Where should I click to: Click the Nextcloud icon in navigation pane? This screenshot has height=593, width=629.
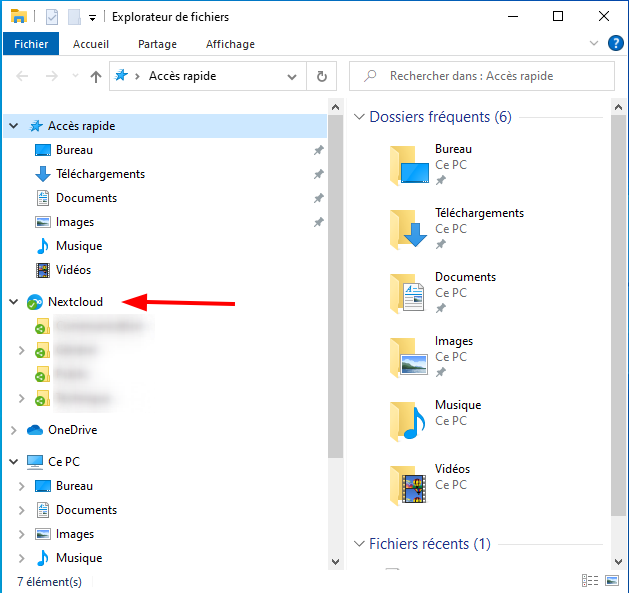click(35, 302)
